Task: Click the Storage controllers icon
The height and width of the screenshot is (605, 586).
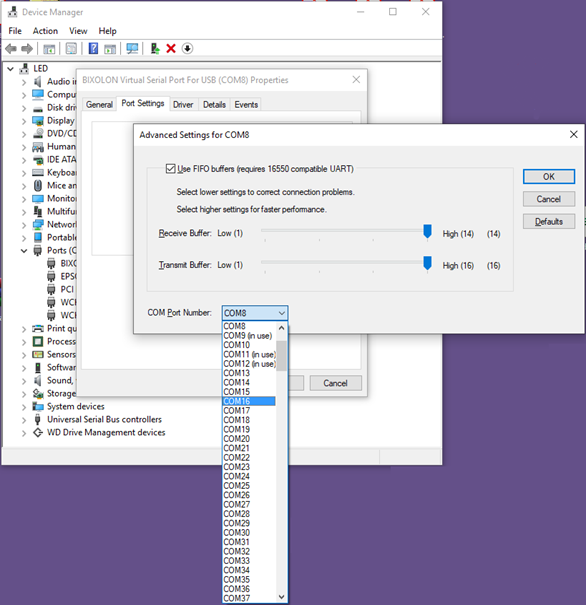Action: click(x=38, y=394)
